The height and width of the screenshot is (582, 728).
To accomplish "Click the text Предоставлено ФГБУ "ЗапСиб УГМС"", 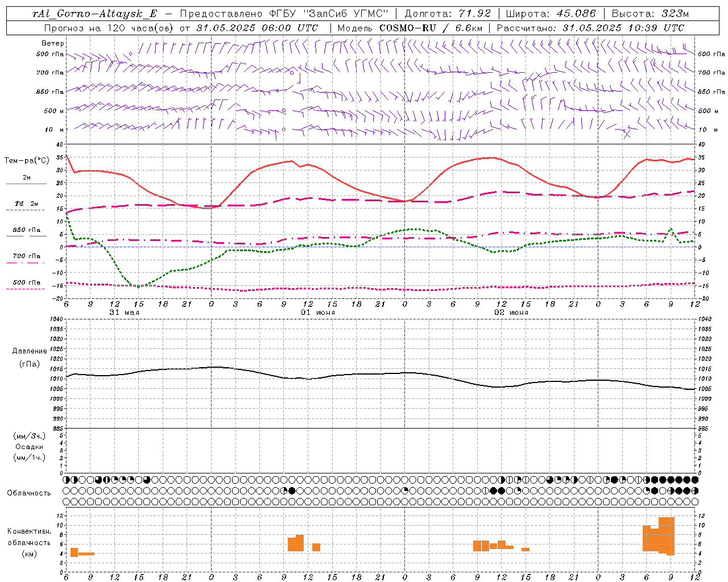I will tap(283, 14).
